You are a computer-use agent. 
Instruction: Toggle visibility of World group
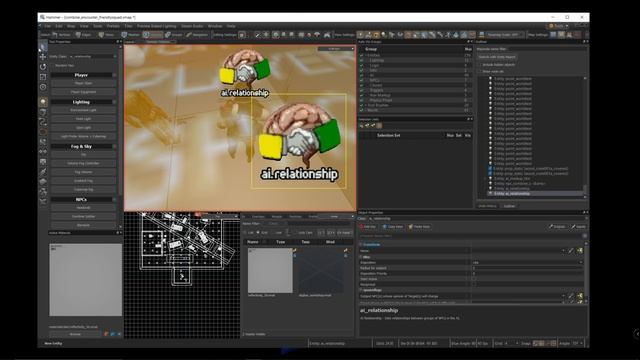pyautogui.click(x=362, y=110)
